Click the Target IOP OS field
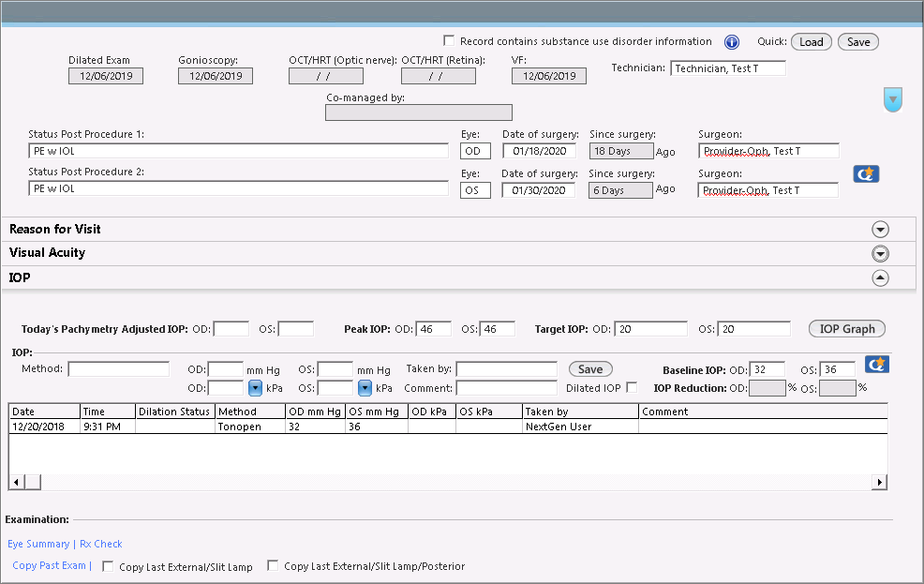The width and height of the screenshot is (924, 584). 753,329
